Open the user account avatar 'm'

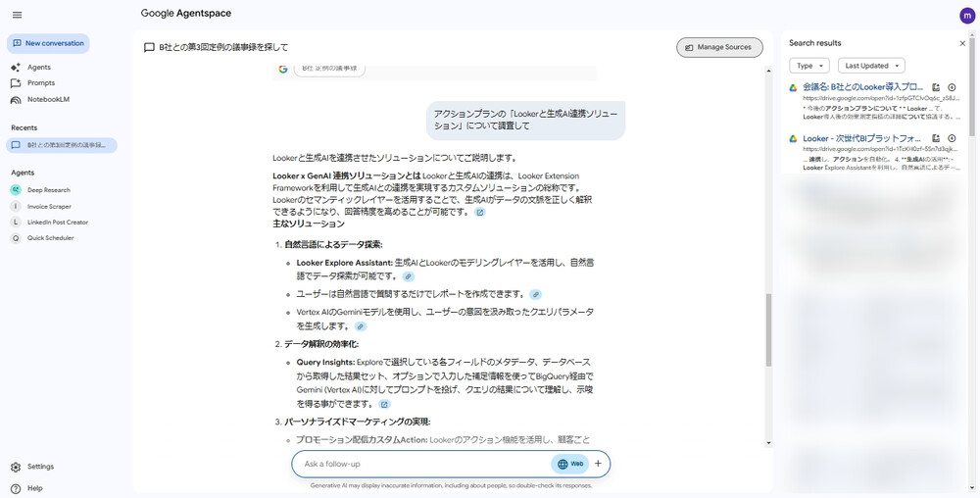click(x=967, y=16)
